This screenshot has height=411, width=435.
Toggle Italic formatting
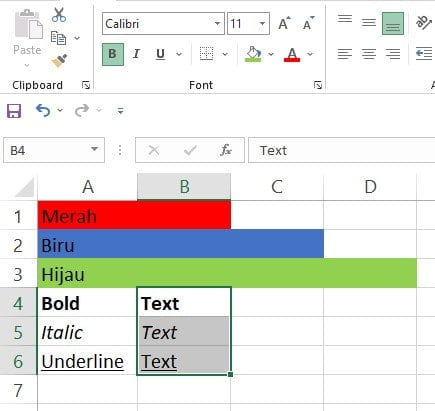[x=136, y=54]
